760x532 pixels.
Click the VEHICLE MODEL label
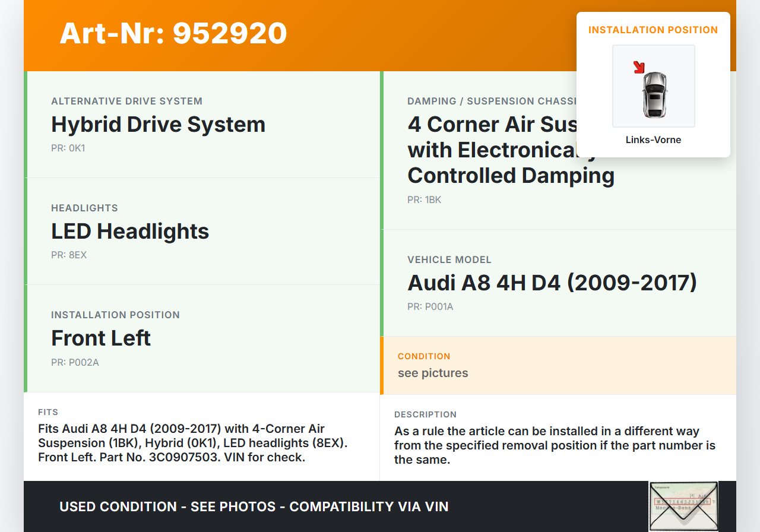449,259
